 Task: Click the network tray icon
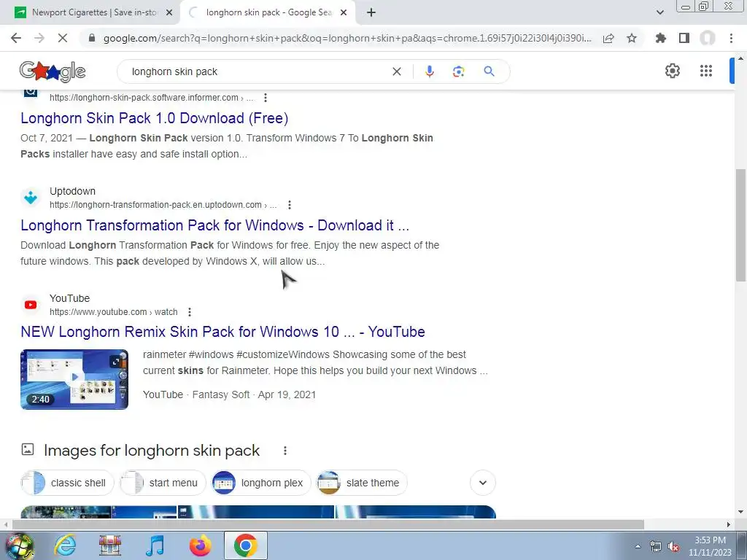(x=656, y=547)
